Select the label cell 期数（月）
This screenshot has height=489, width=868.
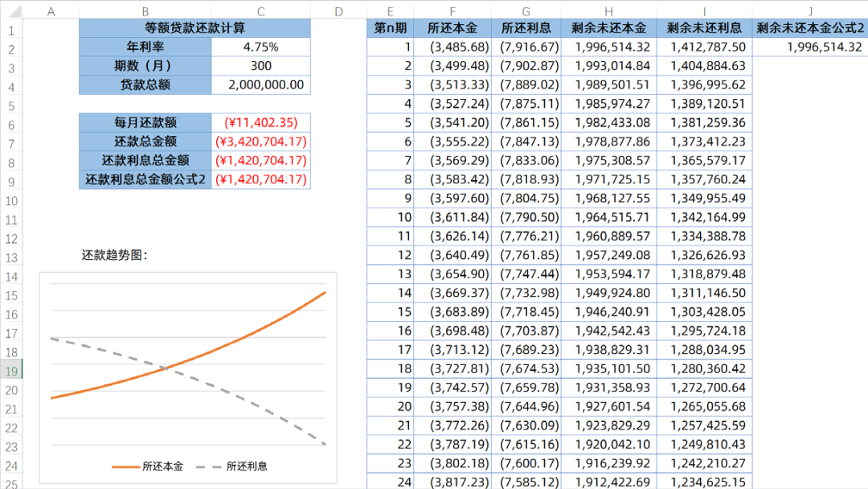click(x=145, y=66)
